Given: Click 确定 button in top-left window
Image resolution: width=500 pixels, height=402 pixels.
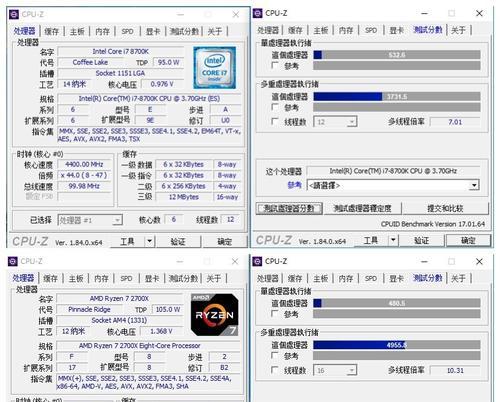Looking at the screenshot, I should [x=224, y=241].
